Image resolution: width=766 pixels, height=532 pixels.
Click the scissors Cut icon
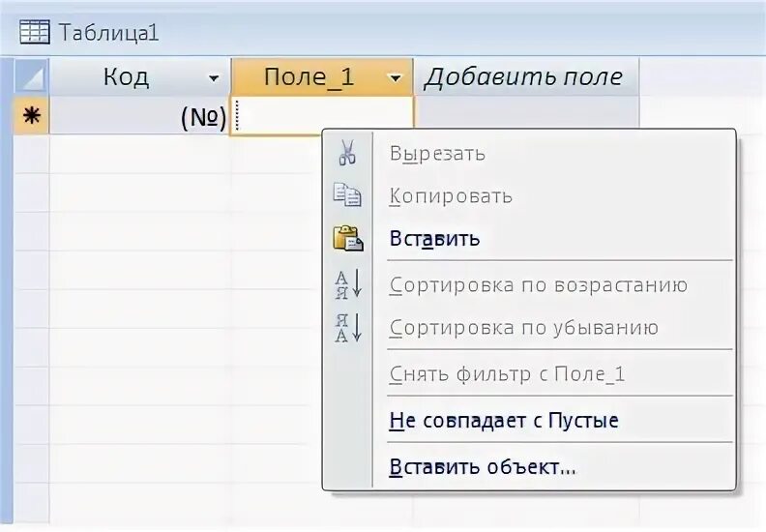click(347, 153)
